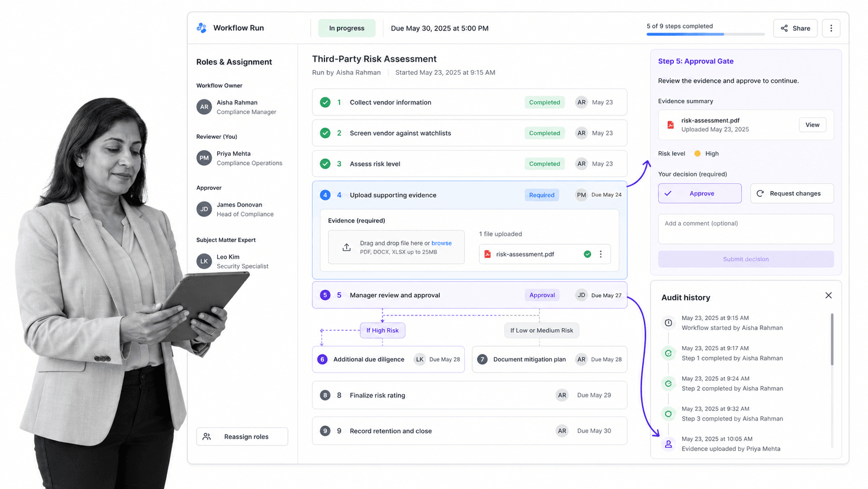
Task: Click Aisha Rahman's AR avatar in Roles
Action: coord(204,107)
